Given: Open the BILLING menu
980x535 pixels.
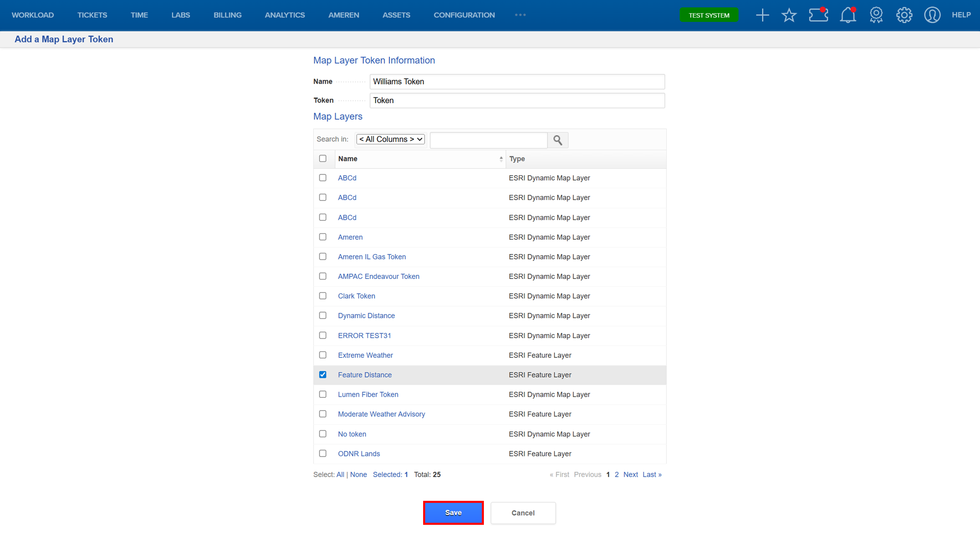Looking at the screenshot, I should [228, 15].
